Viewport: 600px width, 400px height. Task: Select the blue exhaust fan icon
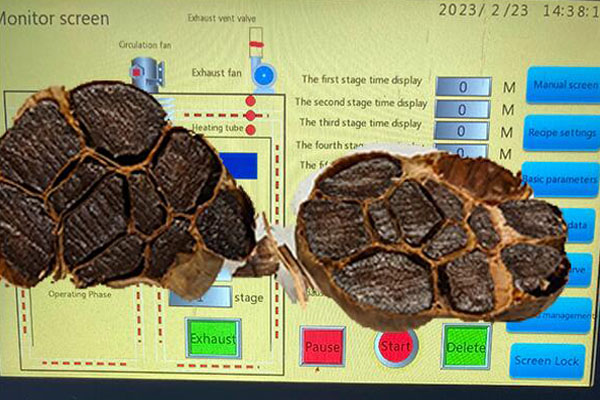[264, 75]
